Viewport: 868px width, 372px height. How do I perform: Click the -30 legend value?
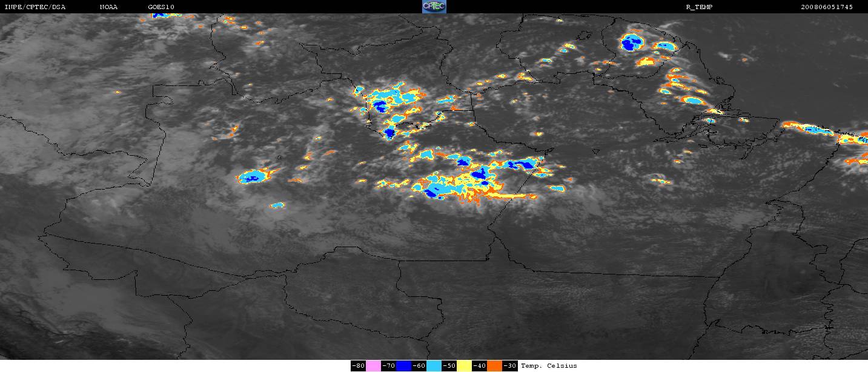coord(509,366)
